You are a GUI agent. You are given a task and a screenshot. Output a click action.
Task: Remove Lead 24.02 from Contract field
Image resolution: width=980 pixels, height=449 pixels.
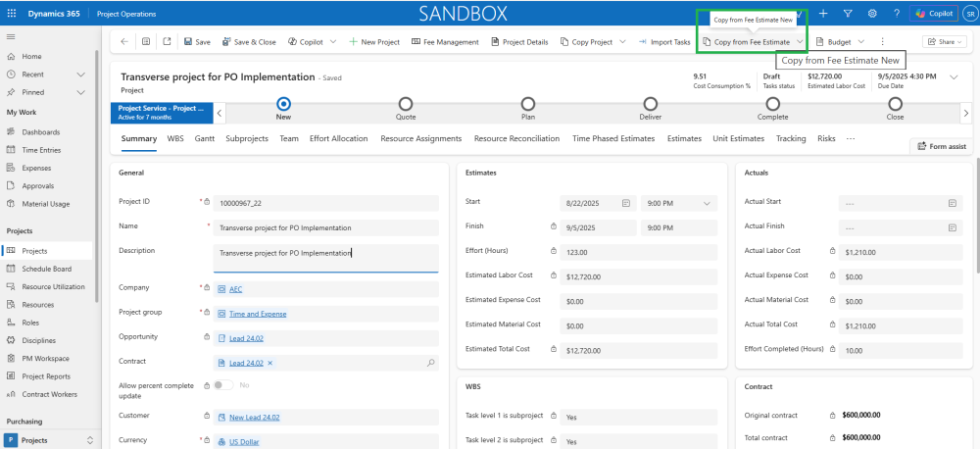click(x=270, y=363)
